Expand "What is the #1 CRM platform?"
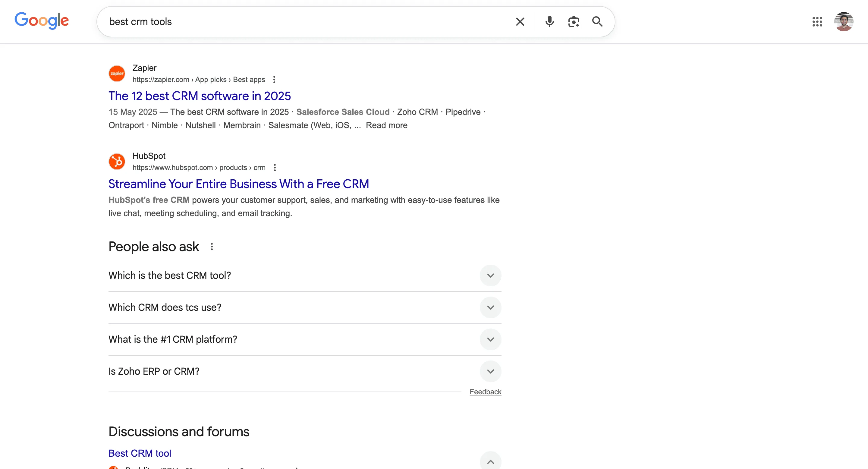Image resolution: width=868 pixels, height=469 pixels. click(x=491, y=339)
